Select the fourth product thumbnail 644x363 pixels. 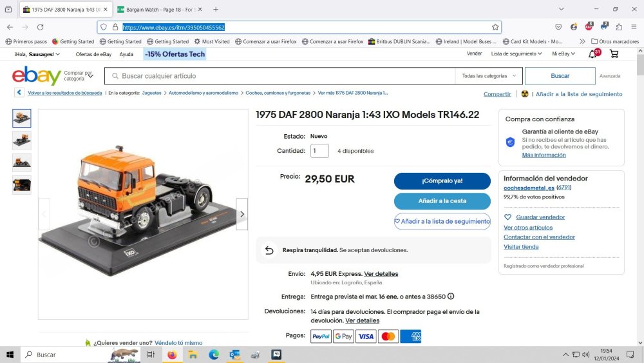click(x=22, y=185)
